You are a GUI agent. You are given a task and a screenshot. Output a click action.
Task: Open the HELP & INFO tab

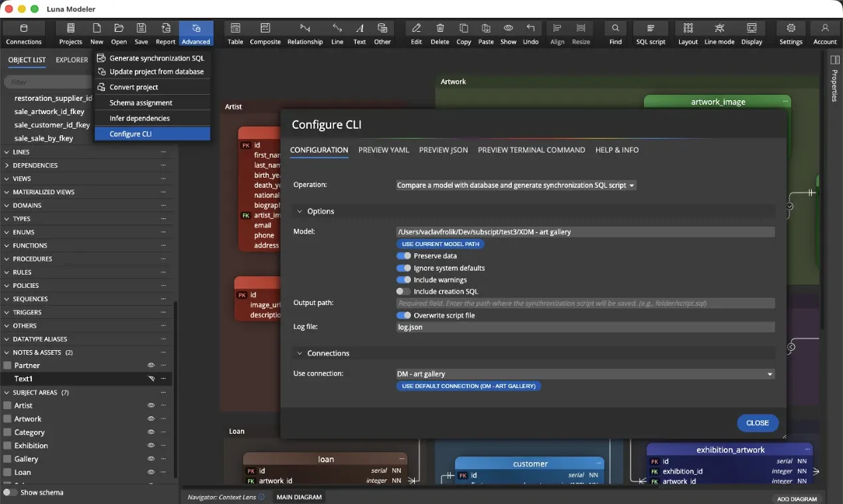tap(617, 150)
